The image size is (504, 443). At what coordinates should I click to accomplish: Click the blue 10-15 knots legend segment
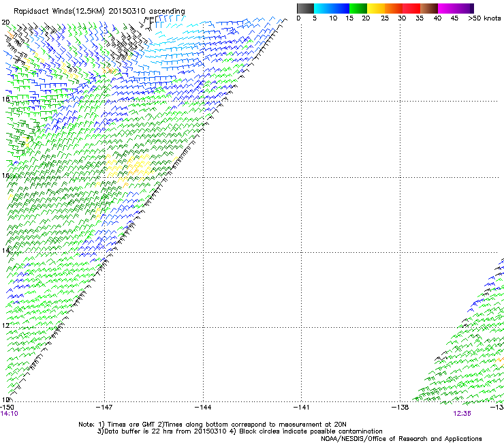(x=341, y=8)
